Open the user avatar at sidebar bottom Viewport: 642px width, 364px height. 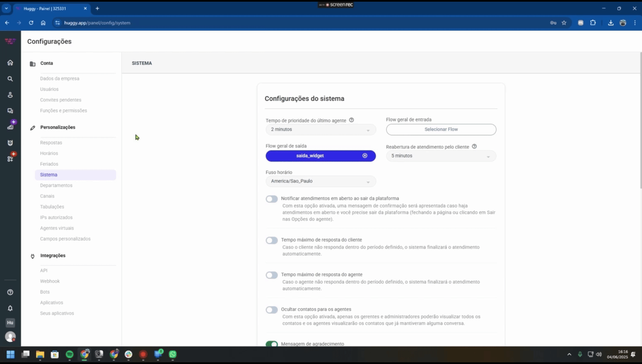(x=10, y=337)
